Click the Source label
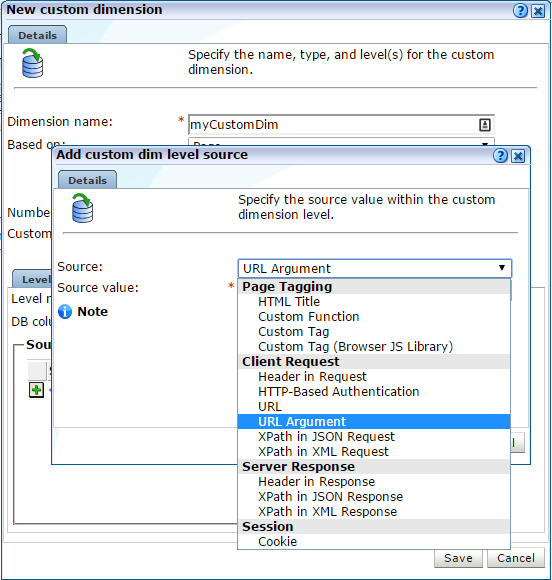Viewport: 552px width, 580px height. [80, 267]
